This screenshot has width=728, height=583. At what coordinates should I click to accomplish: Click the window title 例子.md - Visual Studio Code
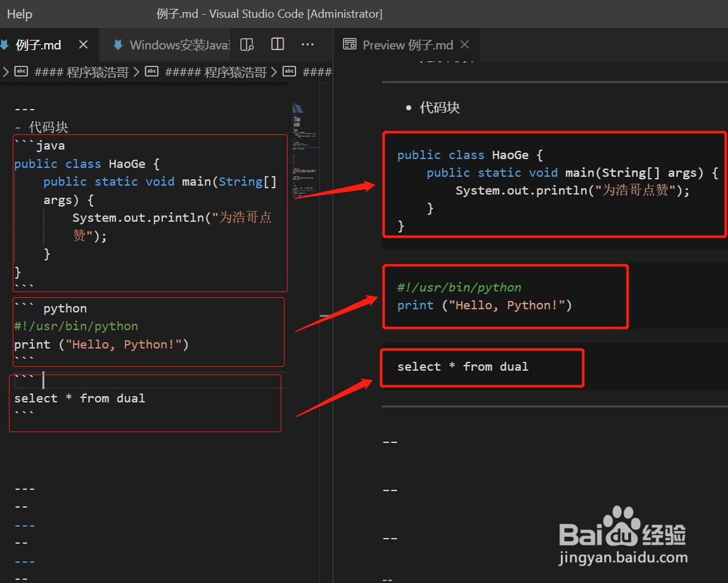click(269, 14)
